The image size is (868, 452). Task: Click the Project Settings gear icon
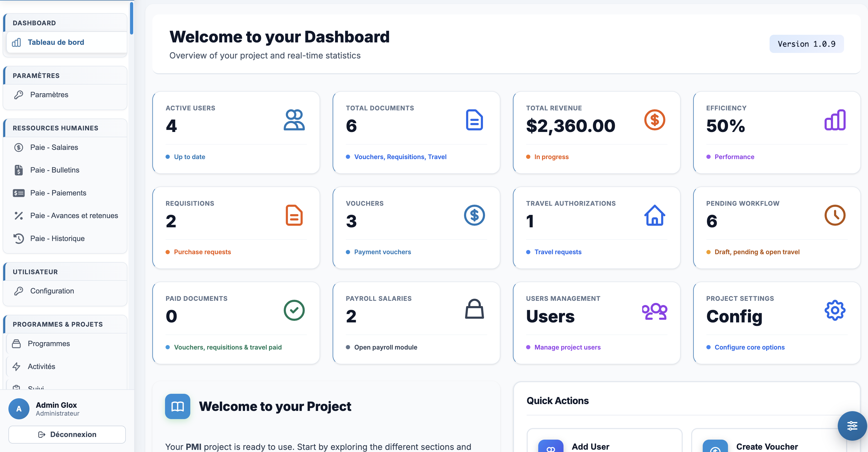click(x=835, y=310)
